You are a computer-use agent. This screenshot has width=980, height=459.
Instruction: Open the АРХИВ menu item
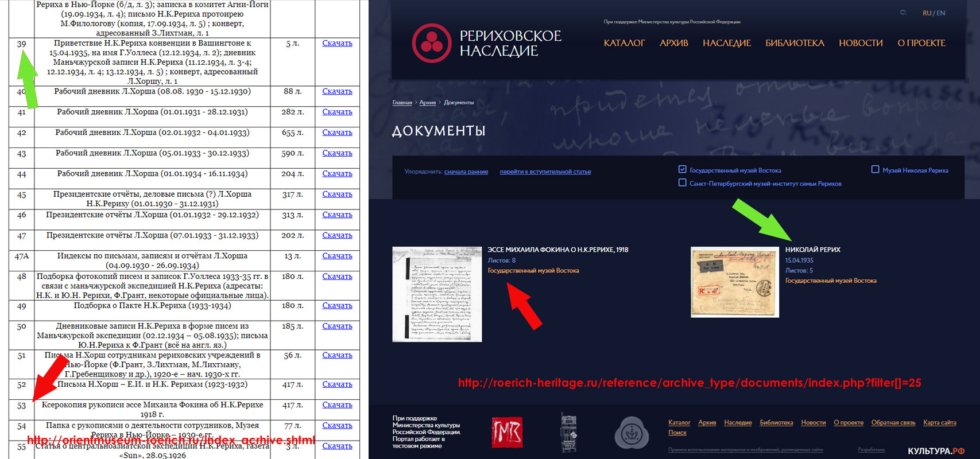(674, 43)
